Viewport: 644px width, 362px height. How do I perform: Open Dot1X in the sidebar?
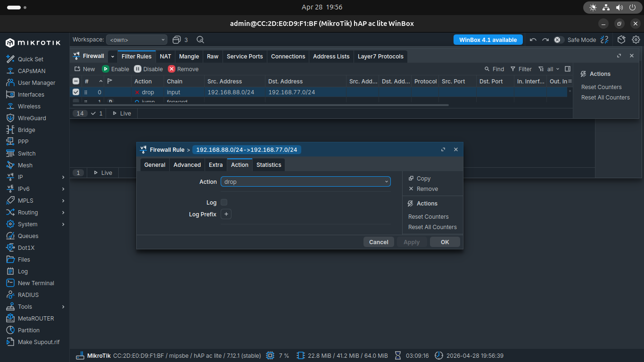point(26,247)
